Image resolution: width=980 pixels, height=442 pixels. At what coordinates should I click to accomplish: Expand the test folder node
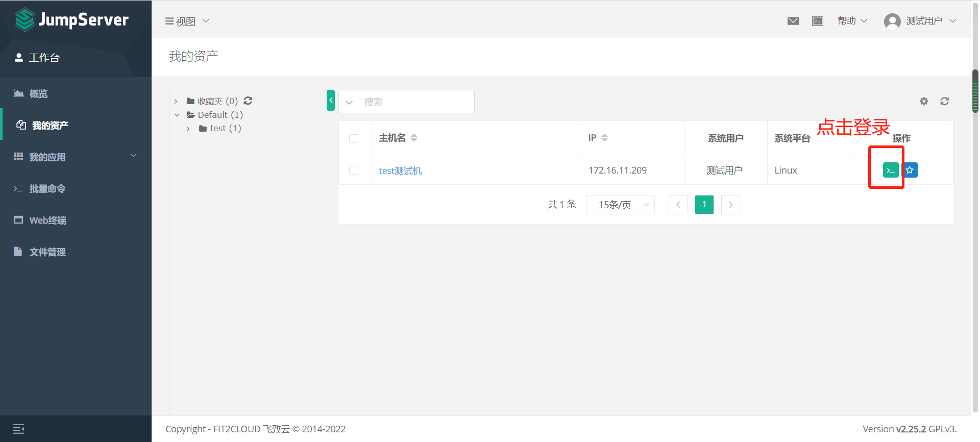point(188,129)
